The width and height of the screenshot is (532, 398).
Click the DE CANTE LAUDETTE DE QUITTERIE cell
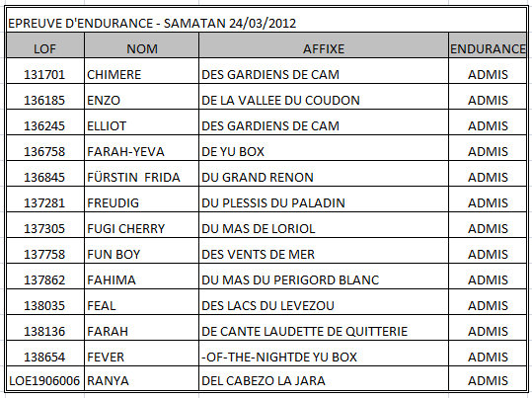click(324, 328)
